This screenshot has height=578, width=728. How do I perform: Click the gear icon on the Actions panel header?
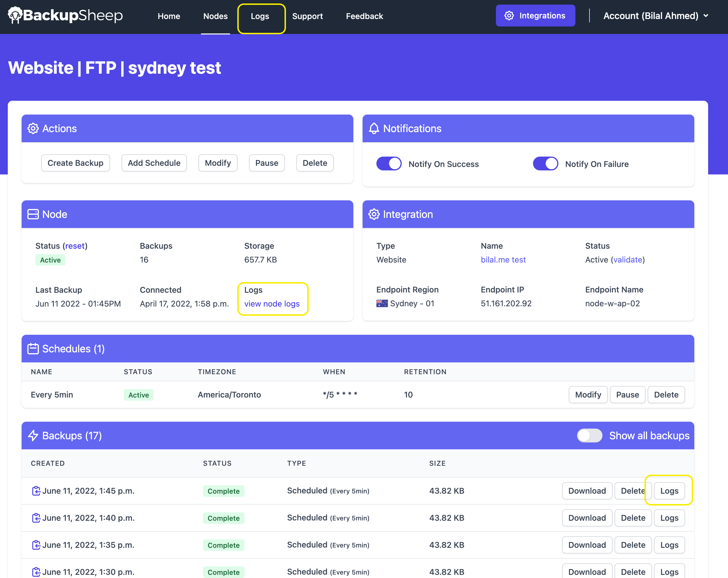click(33, 128)
